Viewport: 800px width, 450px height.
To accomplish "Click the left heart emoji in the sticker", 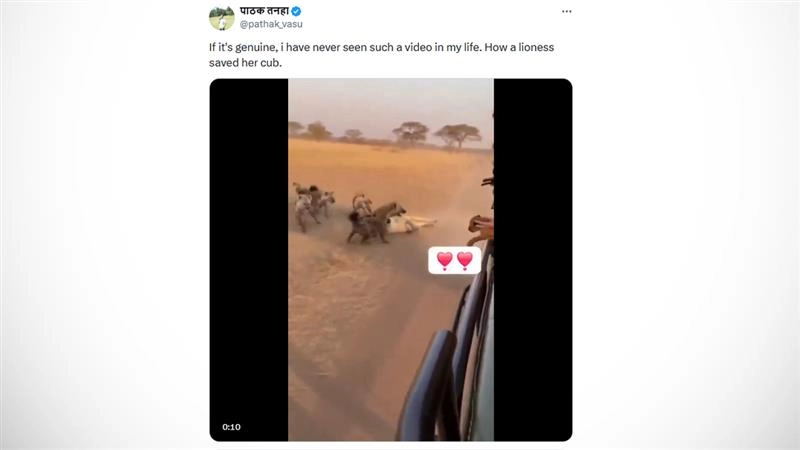I will [444, 261].
